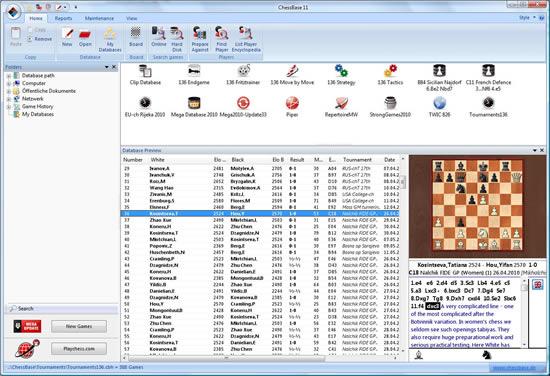550x376 pixels.
Task: Click the Playchess.com button
Action: pyautogui.click(x=79, y=349)
